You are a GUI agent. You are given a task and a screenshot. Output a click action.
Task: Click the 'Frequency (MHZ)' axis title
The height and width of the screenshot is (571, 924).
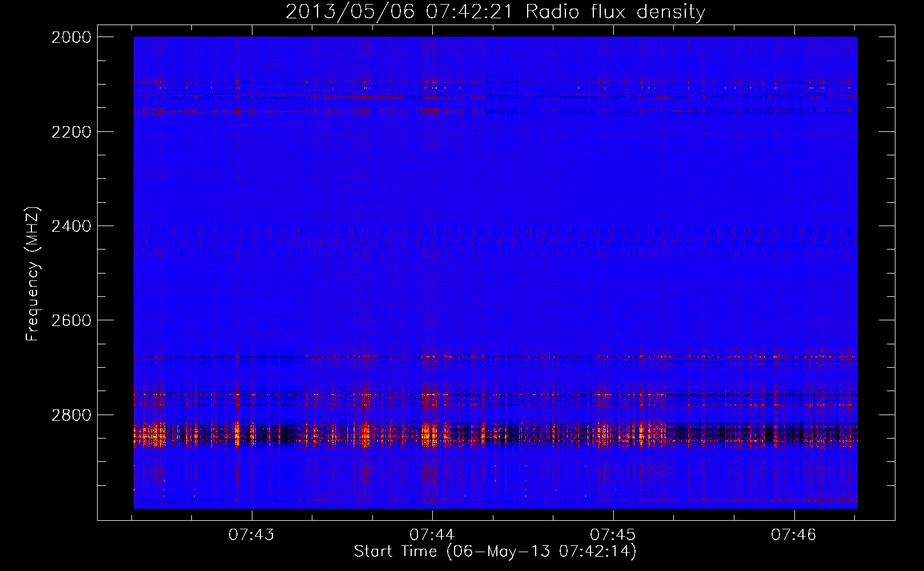point(33,274)
